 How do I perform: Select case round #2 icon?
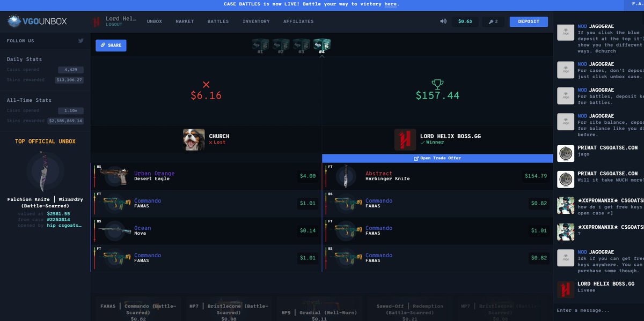pos(281,46)
